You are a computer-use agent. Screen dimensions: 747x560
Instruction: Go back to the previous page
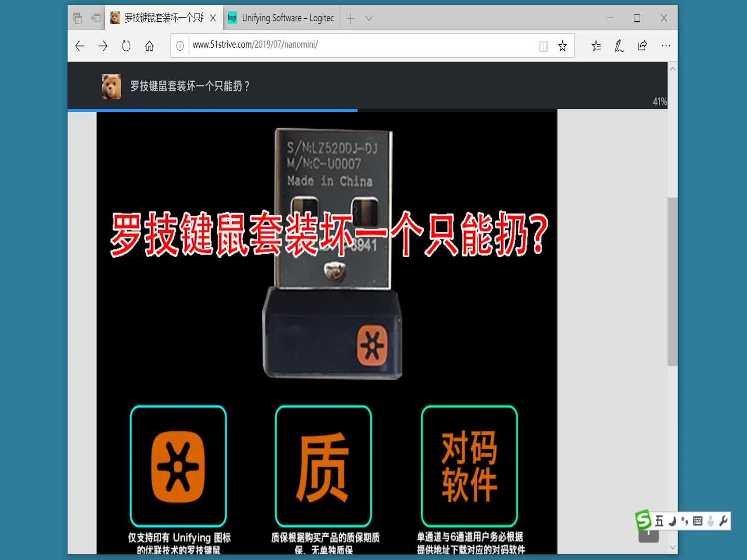pos(80,46)
